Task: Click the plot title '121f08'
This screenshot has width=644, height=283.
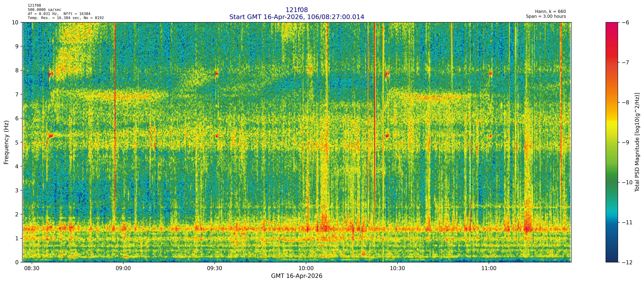Action: pyautogui.click(x=297, y=10)
